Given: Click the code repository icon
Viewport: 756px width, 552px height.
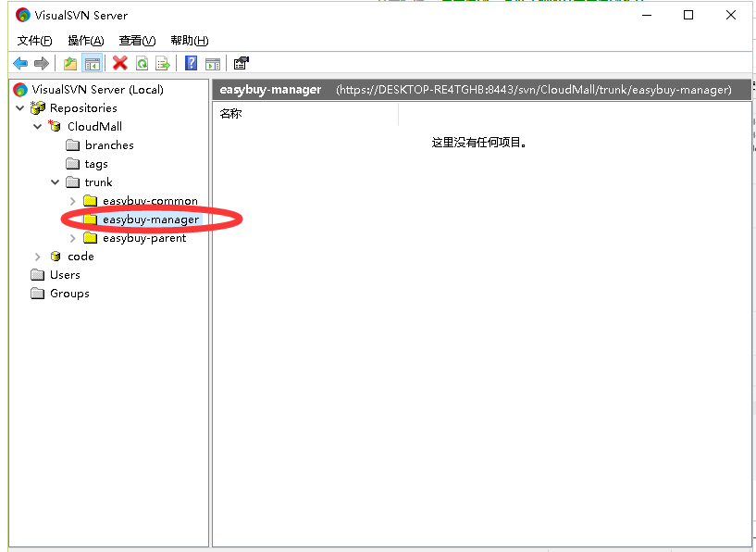Looking at the screenshot, I should click(55, 257).
